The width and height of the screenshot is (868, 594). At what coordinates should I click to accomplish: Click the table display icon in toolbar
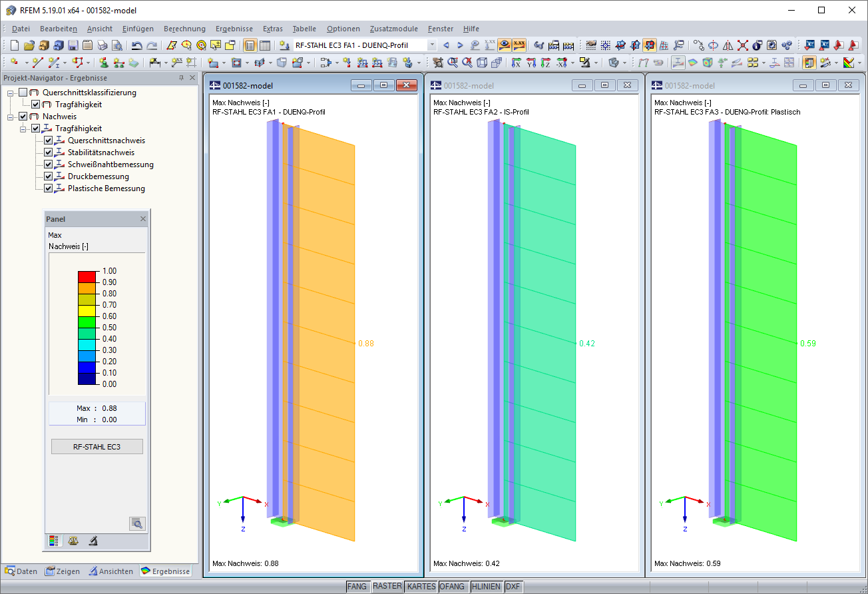(264, 45)
